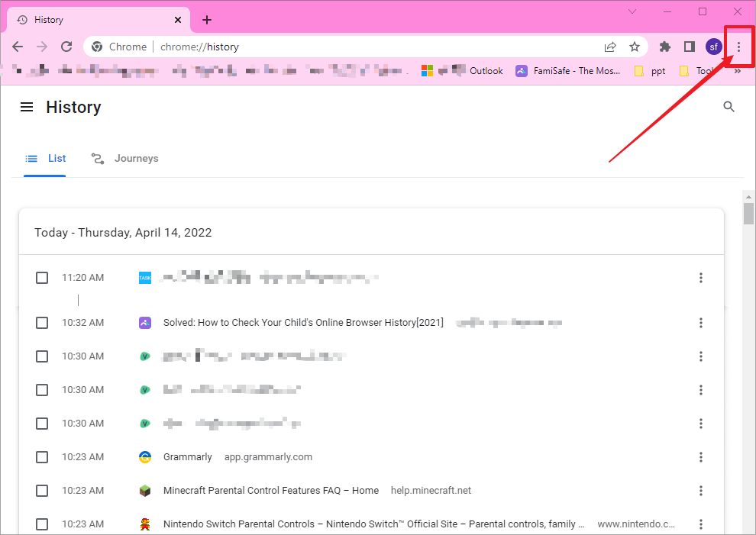Tick the Minecraft Parental Control entry checkbox
The height and width of the screenshot is (535, 756).
point(42,491)
